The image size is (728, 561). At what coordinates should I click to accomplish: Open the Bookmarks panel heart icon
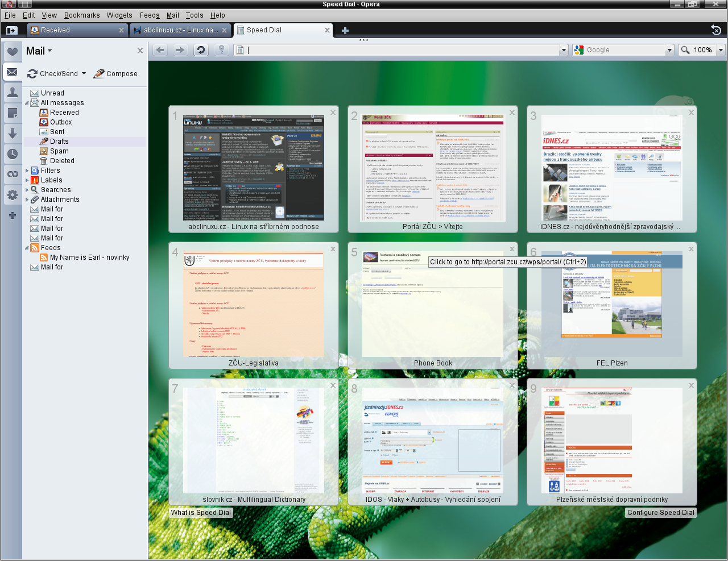[x=12, y=52]
